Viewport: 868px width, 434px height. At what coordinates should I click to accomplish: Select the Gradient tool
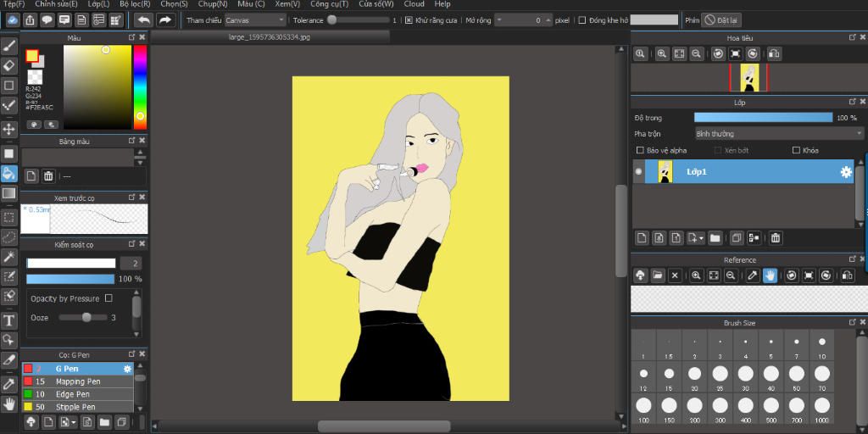[9, 192]
